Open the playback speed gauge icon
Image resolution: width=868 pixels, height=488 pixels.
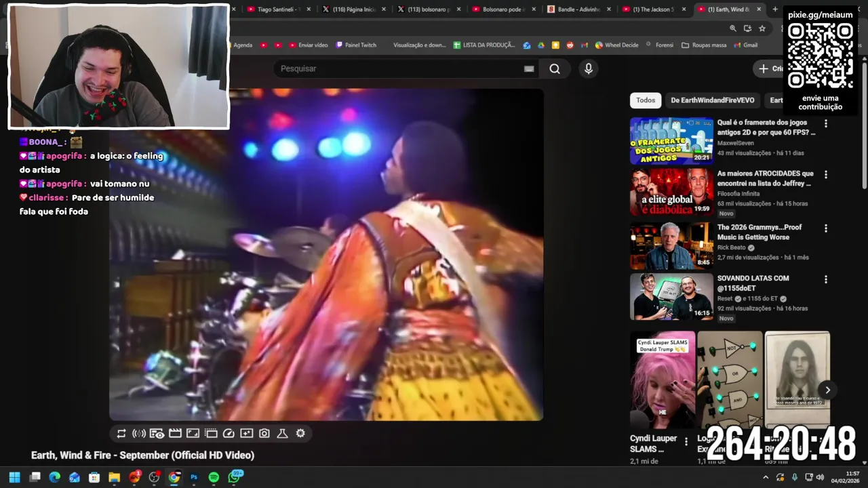(229, 434)
